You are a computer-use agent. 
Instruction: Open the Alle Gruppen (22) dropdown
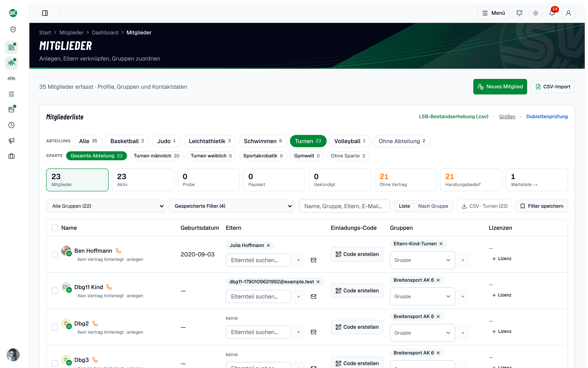pyautogui.click(x=106, y=206)
